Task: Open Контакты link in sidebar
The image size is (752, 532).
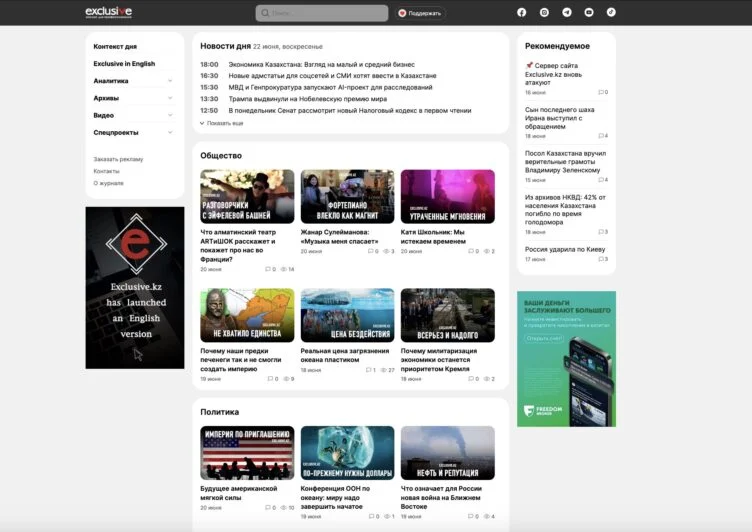Action: tap(106, 171)
